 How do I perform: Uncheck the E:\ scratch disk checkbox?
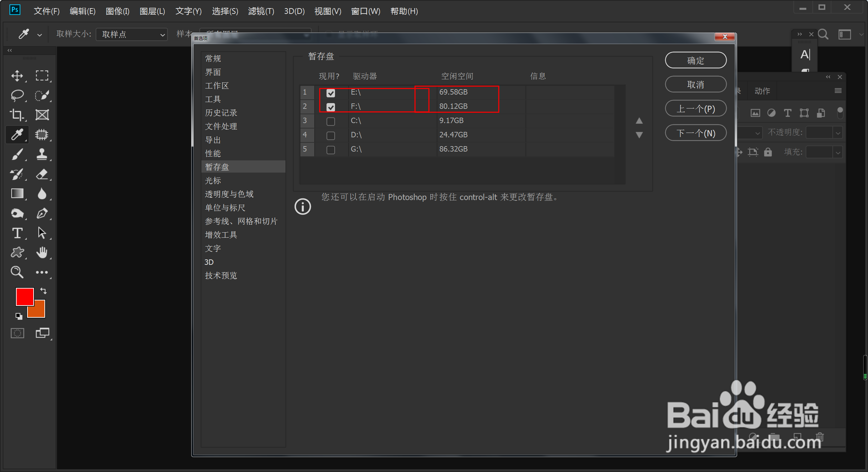(x=331, y=93)
